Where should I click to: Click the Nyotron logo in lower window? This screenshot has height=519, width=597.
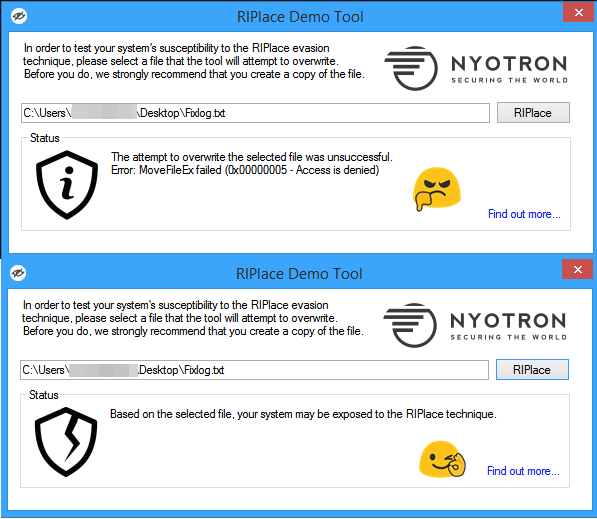tap(475, 326)
